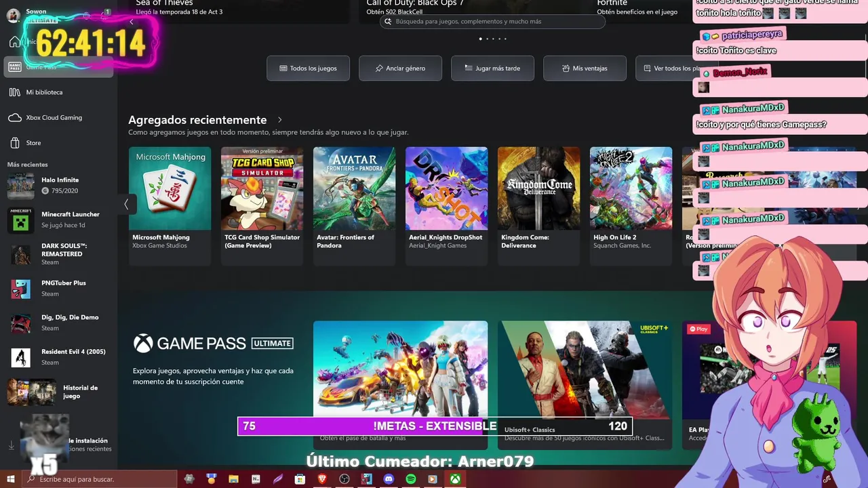
Task: Open Halo Infinite from recent list
Action: click(x=60, y=185)
